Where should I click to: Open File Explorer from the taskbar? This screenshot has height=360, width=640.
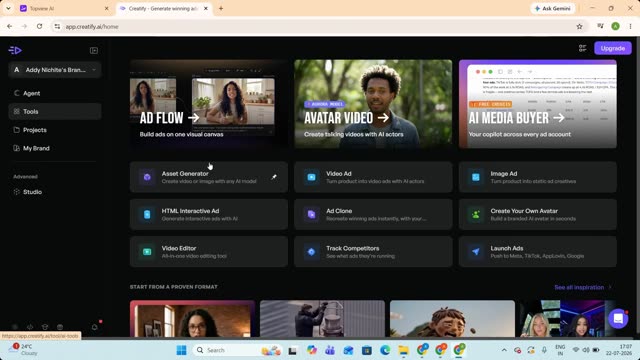pos(404,350)
